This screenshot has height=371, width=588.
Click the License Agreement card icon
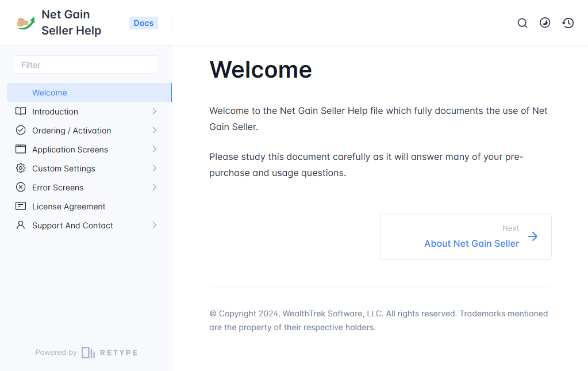(21, 206)
